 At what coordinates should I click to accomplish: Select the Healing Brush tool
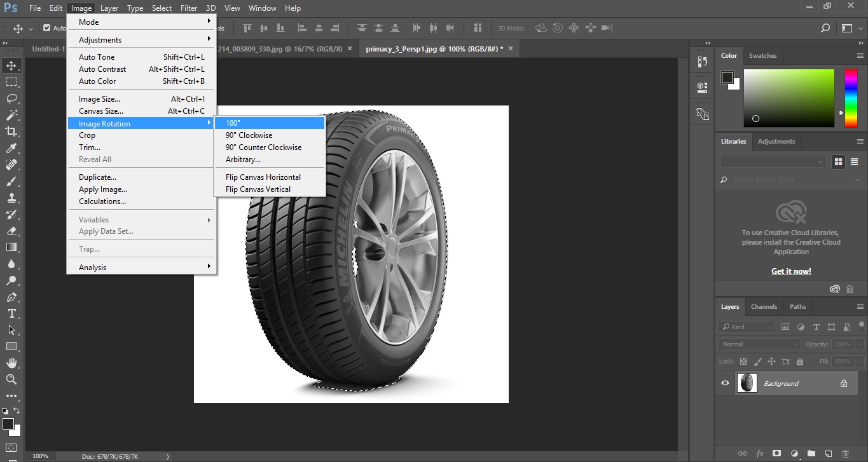tap(11, 165)
